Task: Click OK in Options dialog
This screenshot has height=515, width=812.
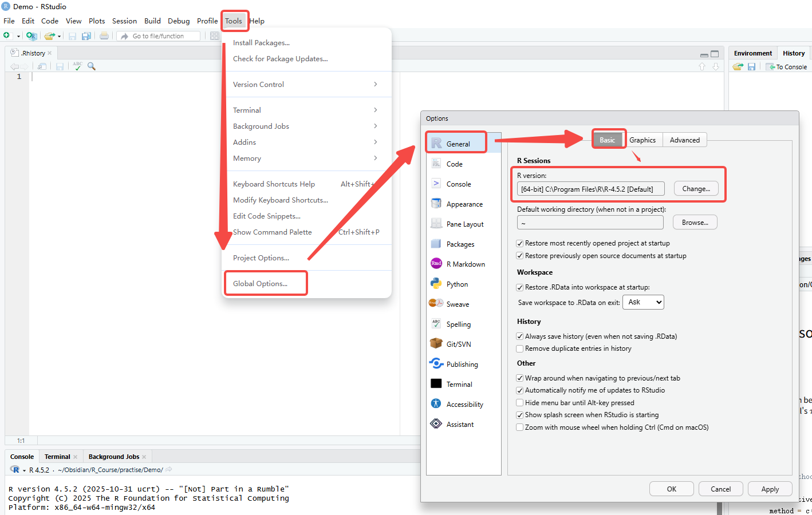Action: (x=672, y=489)
